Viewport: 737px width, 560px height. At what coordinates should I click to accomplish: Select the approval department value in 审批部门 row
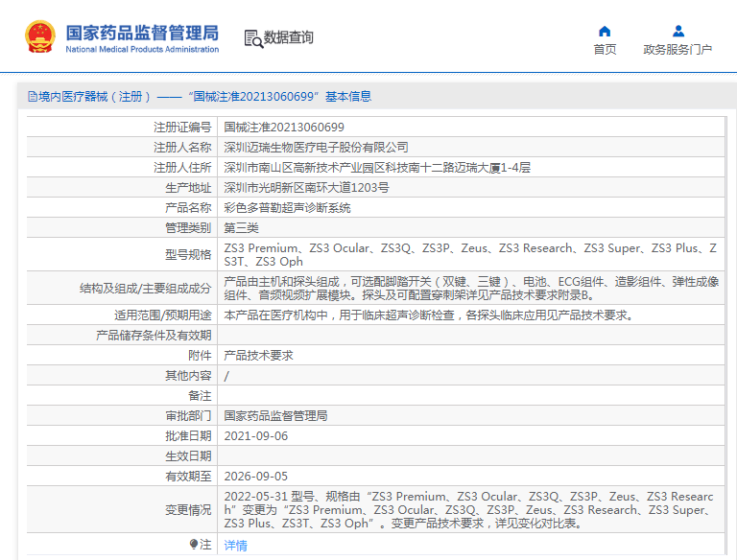click(275, 416)
